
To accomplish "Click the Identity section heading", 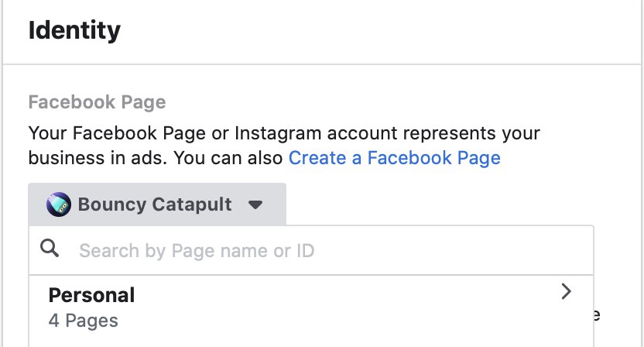I will pyautogui.click(x=74, y=30).
